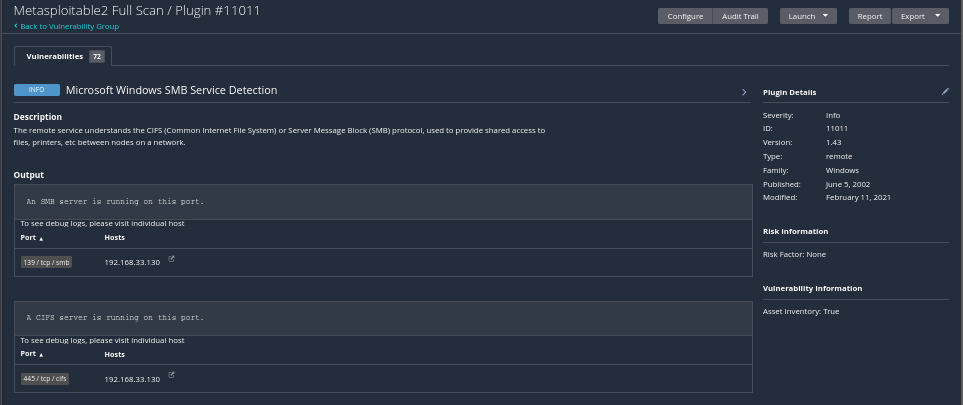Click the next plugin chevron arrow beside the title
Viewport: 963px width, 405px height.
pos(744,92)
